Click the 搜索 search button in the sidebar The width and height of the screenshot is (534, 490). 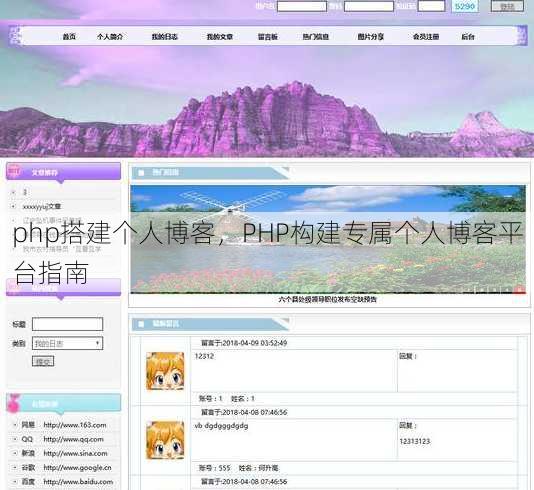[x=43, y=361]
